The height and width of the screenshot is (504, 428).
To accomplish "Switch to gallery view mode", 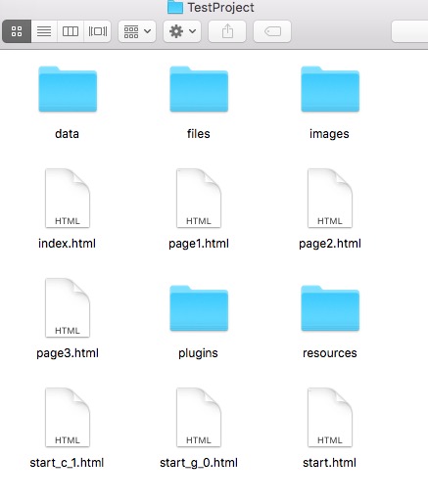I will coord(98,31).
